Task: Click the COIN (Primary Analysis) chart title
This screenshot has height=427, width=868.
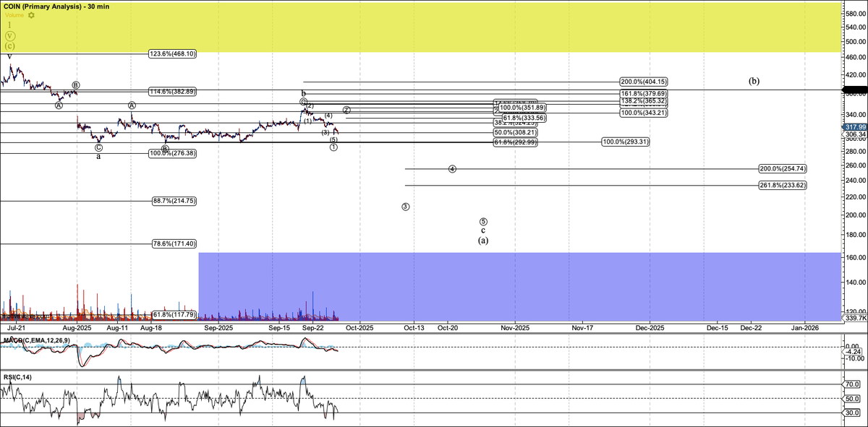Action: tap(56, 6)
